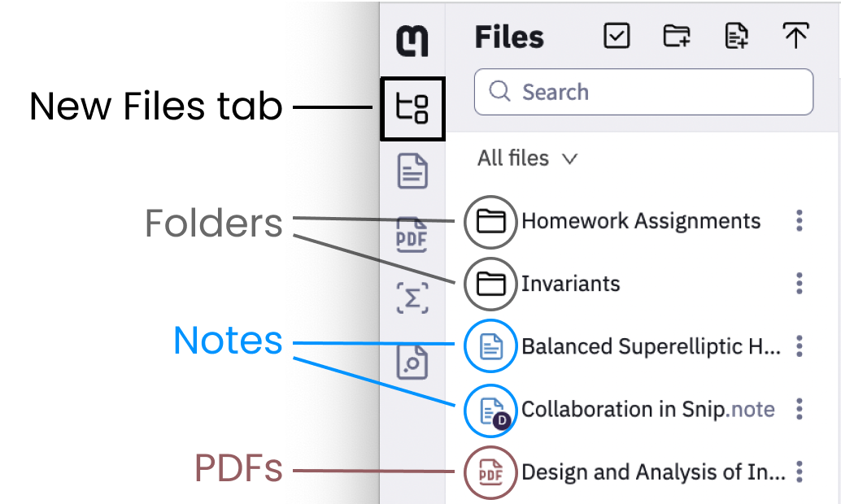
Task: Open the Invariants folder
Action: pos(570,284)
